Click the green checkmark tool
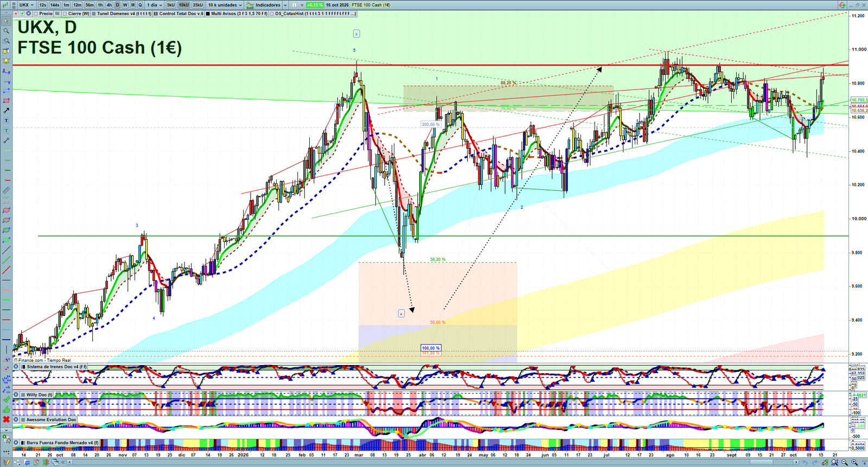The width and height of the screenshot is (868, 467). coord(6,400)
